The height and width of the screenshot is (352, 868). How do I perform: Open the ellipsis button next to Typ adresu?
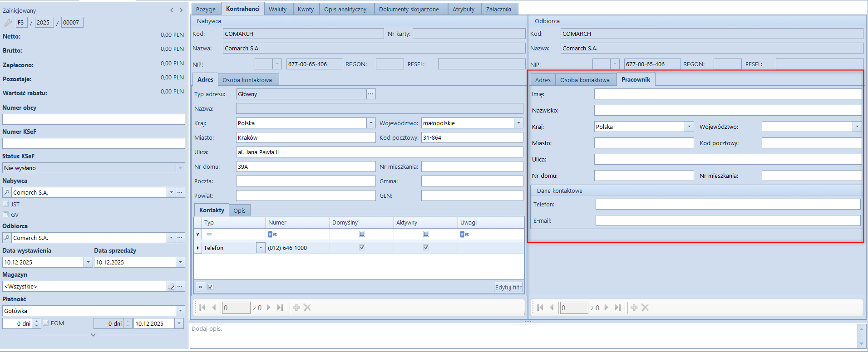pyautogui.click(x=371, y=94)
